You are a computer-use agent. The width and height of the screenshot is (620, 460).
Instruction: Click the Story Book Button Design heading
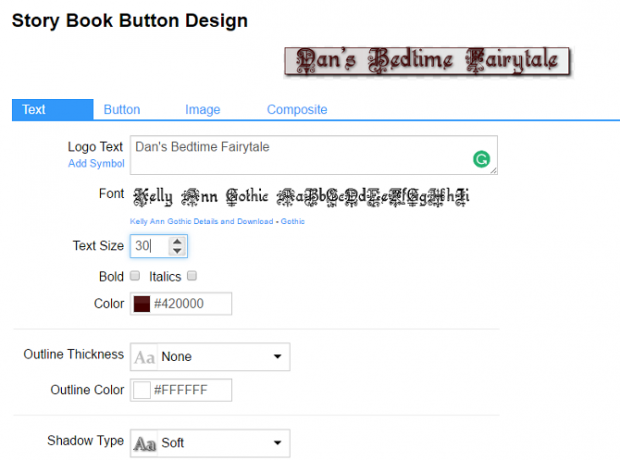coord(130,21)
